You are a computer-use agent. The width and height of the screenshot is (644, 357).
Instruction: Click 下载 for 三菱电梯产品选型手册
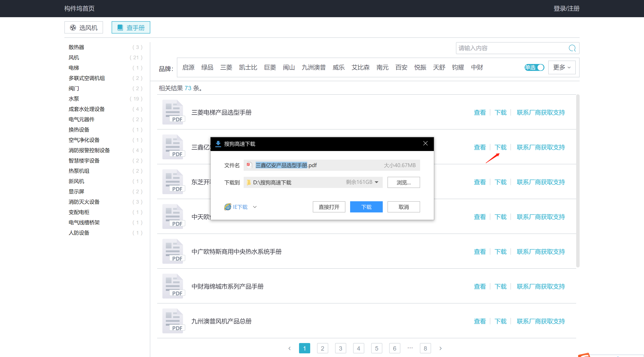[x=501, y=112]
